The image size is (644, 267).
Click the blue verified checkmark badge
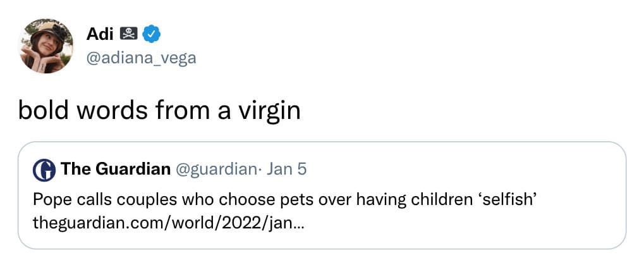[x=151, y=35]
